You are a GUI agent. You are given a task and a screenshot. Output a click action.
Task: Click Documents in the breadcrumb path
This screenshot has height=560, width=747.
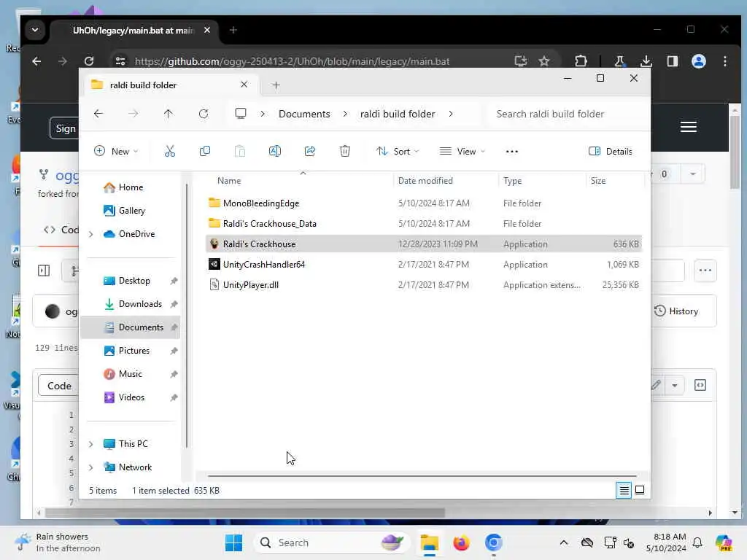[304, 114]
